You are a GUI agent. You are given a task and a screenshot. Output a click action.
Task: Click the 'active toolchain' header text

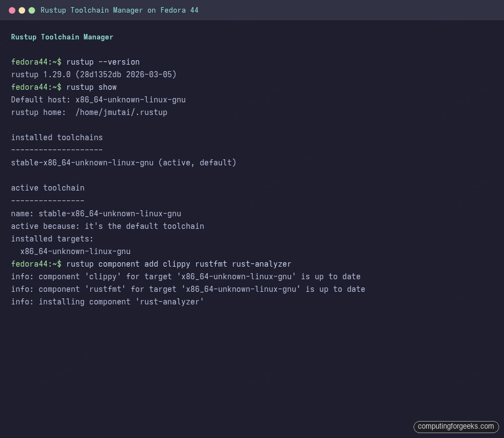(x=48, y=188)
